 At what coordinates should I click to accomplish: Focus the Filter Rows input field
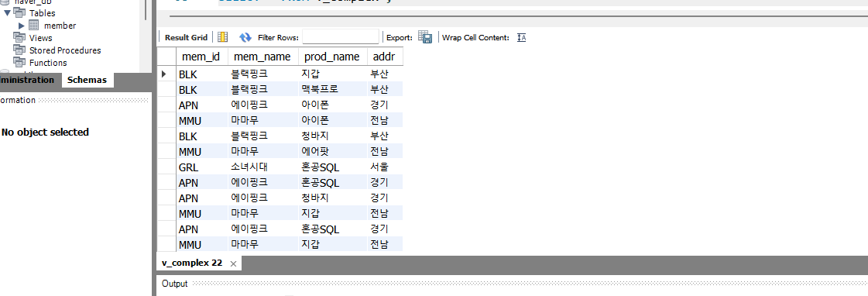pos(341,37)
